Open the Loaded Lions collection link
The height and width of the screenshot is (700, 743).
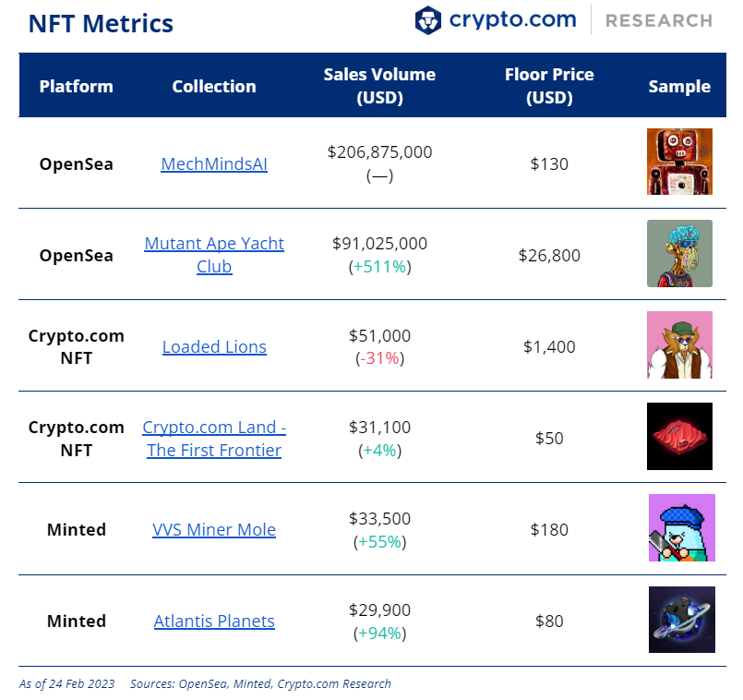click(x=214, y=346)
